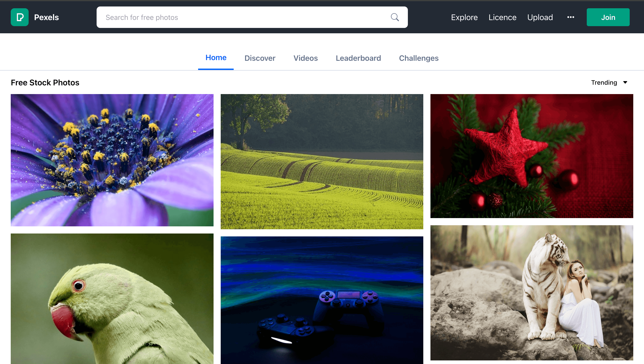Select the Challenges tab
Image resolution: width=644 pixels, height=364 pixels.
point(418,58)
